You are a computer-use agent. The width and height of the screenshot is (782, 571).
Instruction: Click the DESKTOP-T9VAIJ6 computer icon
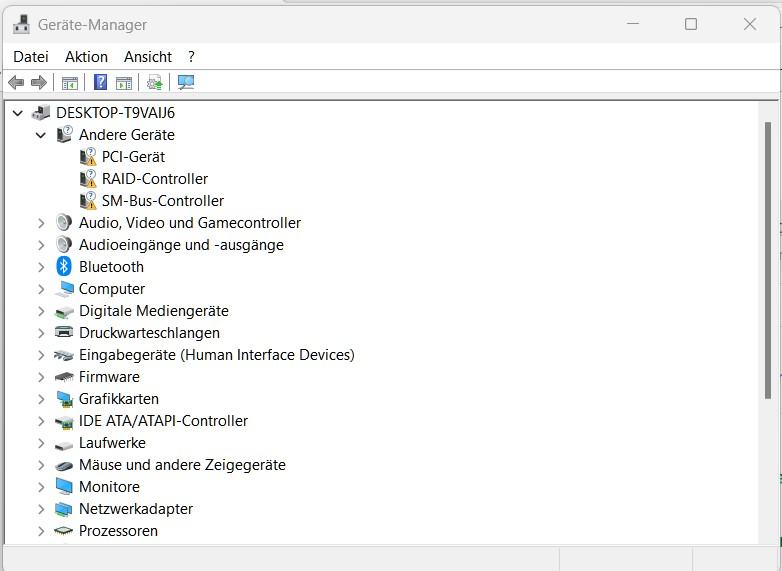pyautogui.click(x=41, y=113)
